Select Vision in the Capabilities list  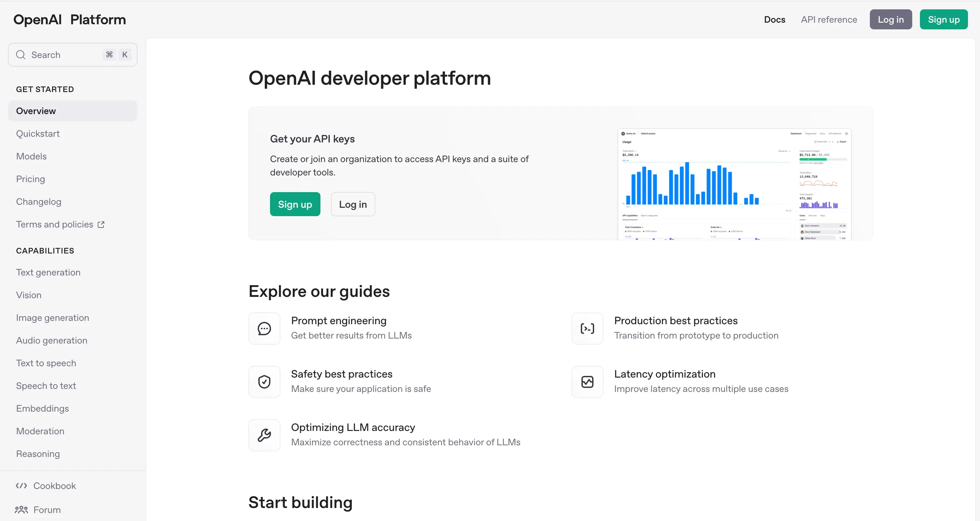tap(28, 295)
